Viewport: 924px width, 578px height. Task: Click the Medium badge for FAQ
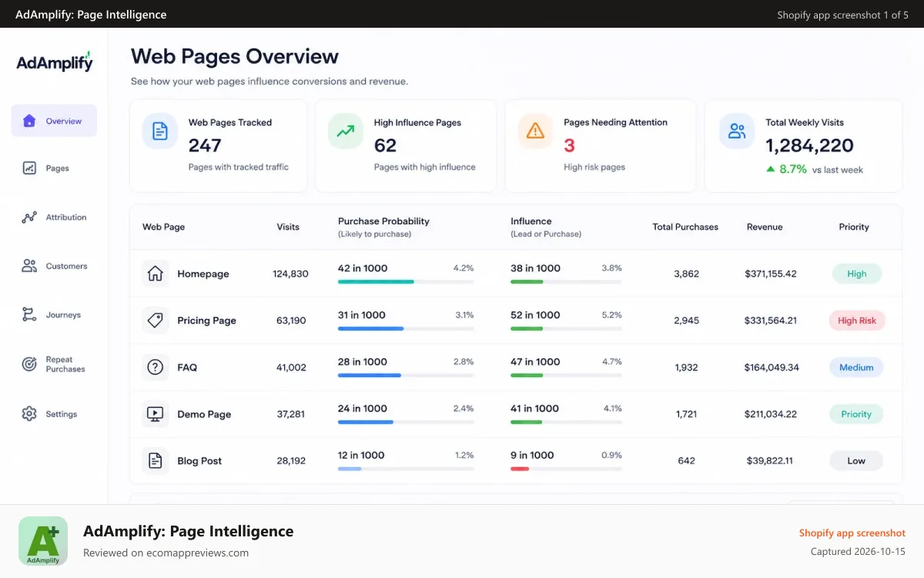(x=856, y=368)
